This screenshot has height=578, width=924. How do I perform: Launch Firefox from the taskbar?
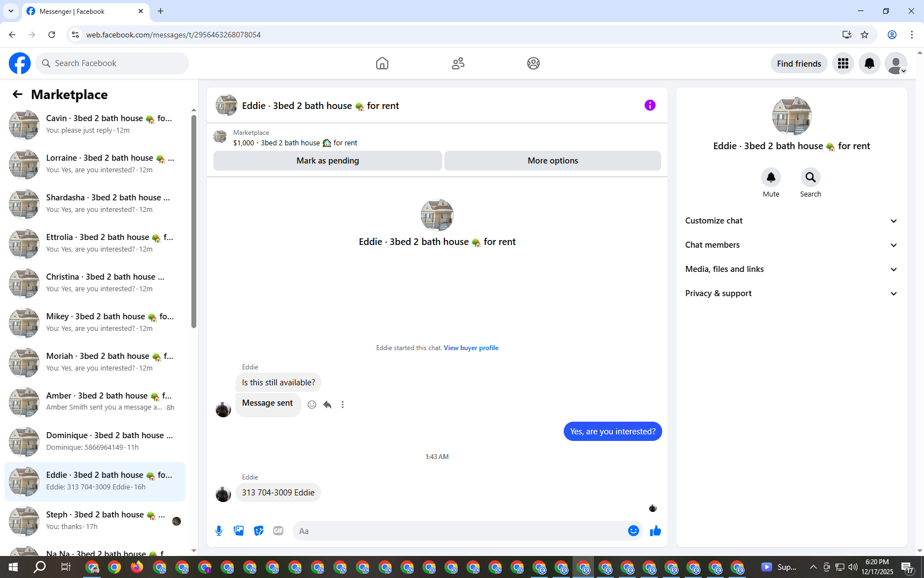[x=137, y=567]
